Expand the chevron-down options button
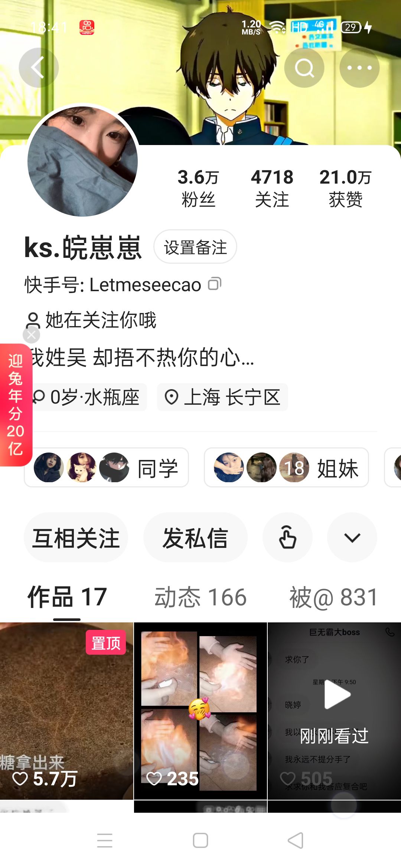Image resolution: width=401 pixels, height=868 pixels. [352, 537]
